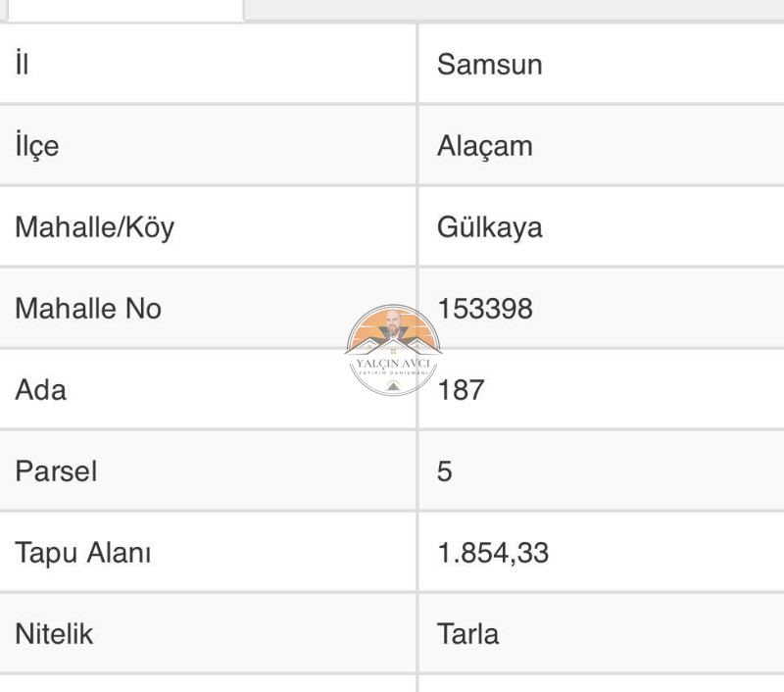The image size is (784, 692).
Task: Click the empty row below Nitelik
Action: (x=392, y=683)
